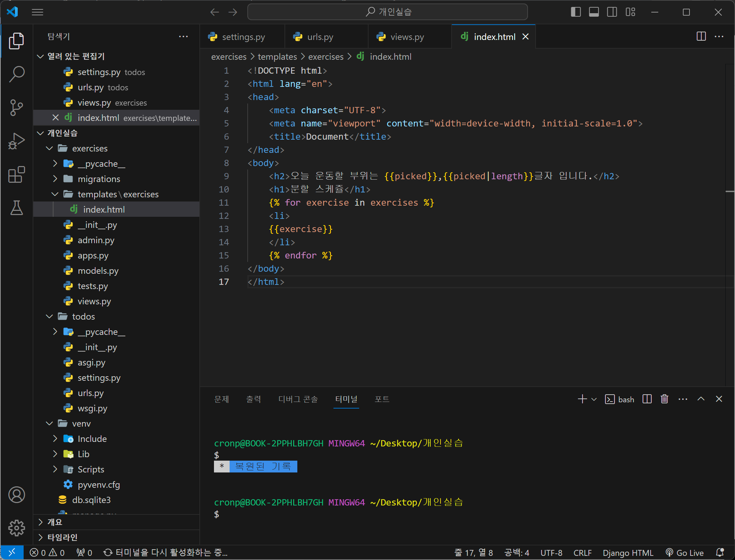Open the Search view in activity bar

pos(16,74)
